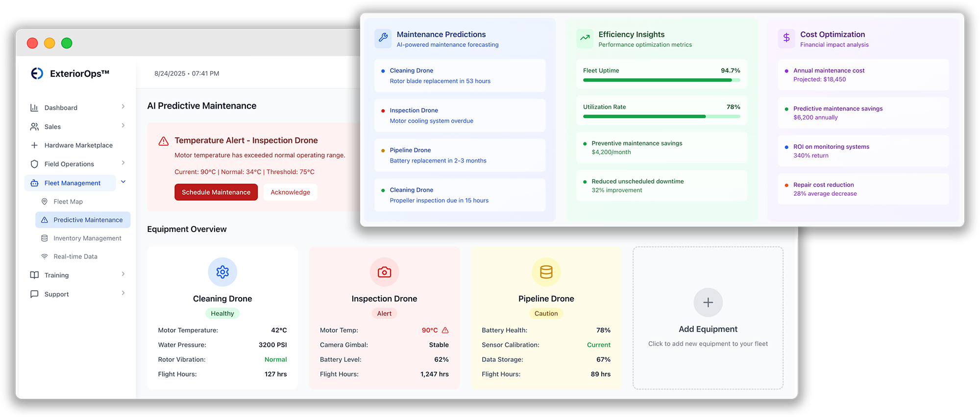The image size is (980, 417).
Task: Click the Schedule Maintenance button
Action: pyautogui.click(x=216, y=192)
